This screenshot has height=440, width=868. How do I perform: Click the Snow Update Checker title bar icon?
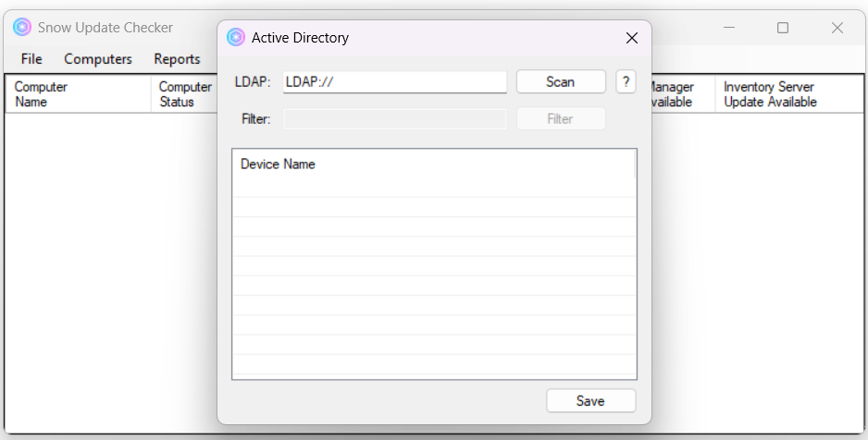point(22,28)
